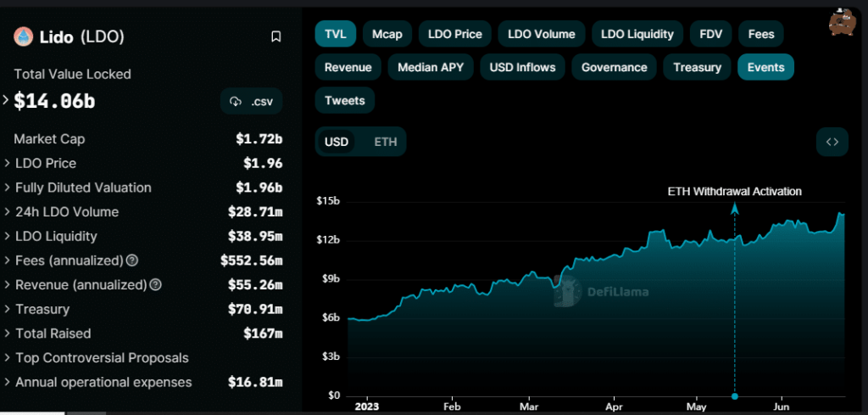Image resolution: width=868 pixels, height=415 pixels.
Task: Switch chart denomination to ETH
Action: pos(385,142)
